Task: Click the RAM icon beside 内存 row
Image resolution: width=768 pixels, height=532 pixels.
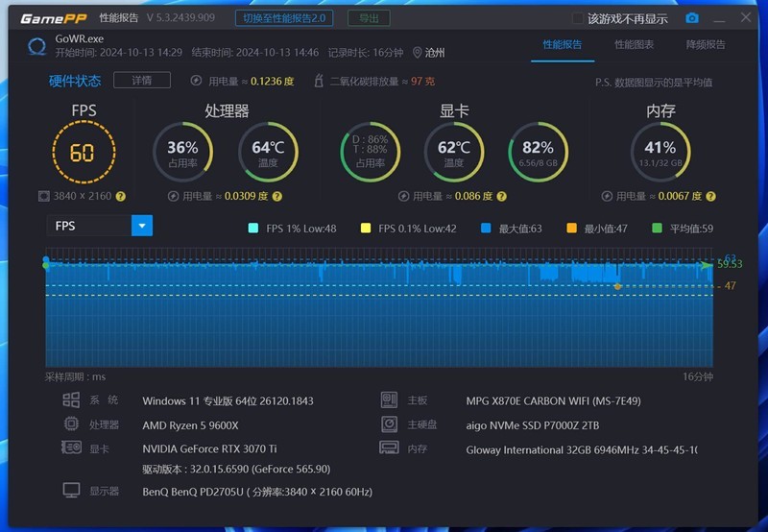Action: point(390,447)
